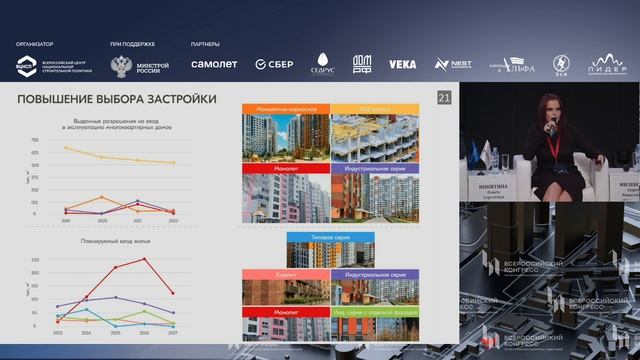640x360 pixels.
Task: Click the pink Кирпич label
Action: 286,275
